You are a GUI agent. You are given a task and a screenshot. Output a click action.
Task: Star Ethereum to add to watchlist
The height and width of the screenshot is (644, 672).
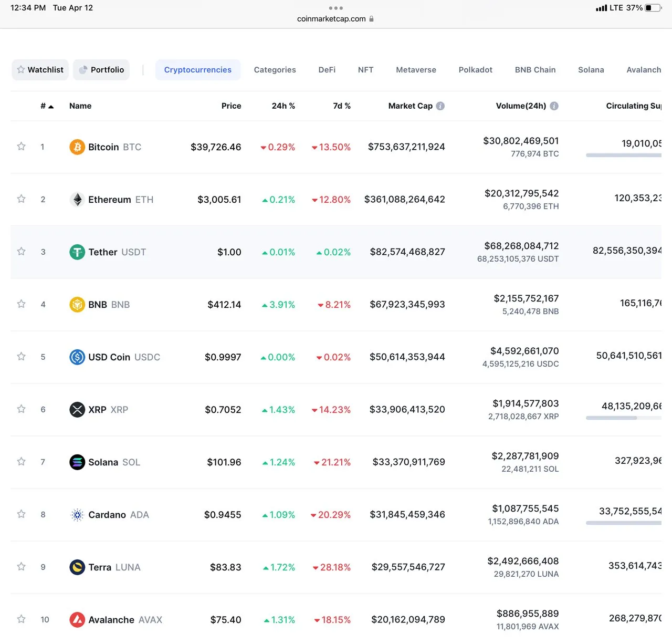(21, 199)
